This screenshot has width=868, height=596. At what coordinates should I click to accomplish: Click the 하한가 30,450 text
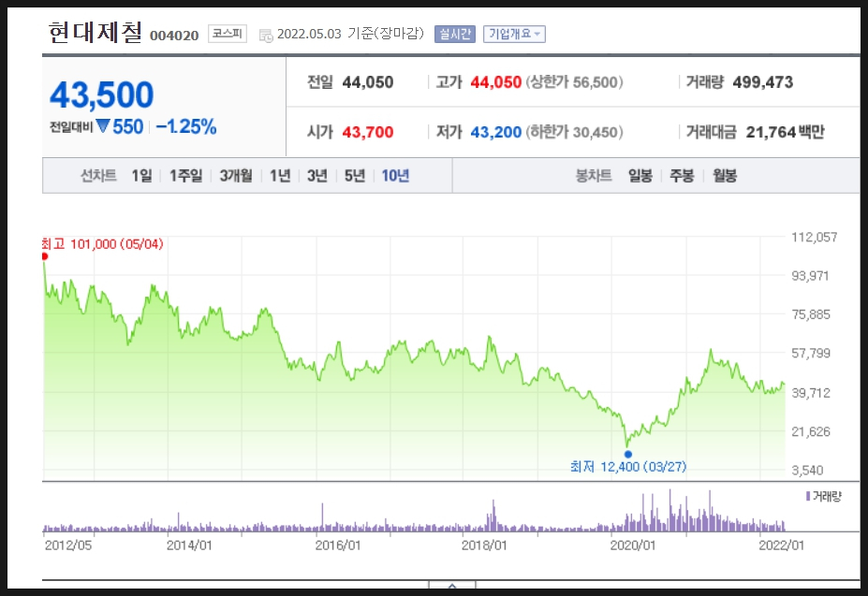(575, 132)
